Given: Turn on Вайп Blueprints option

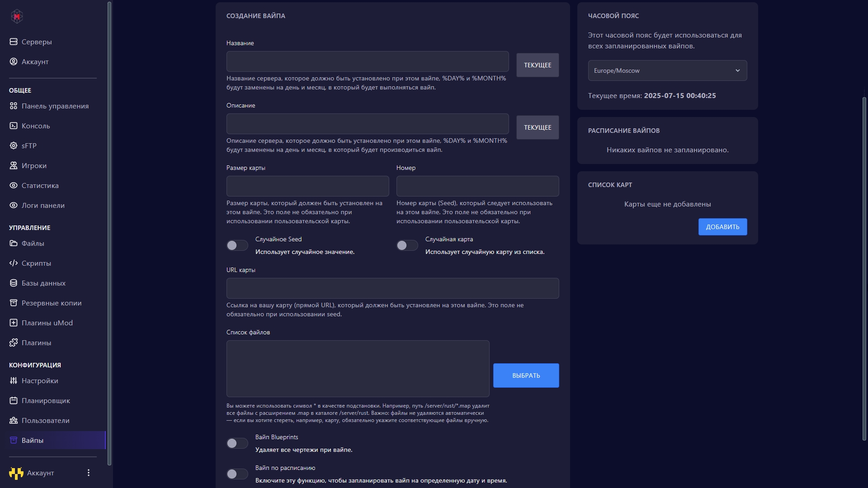Looking at the screenshot, I should [237, 443].
